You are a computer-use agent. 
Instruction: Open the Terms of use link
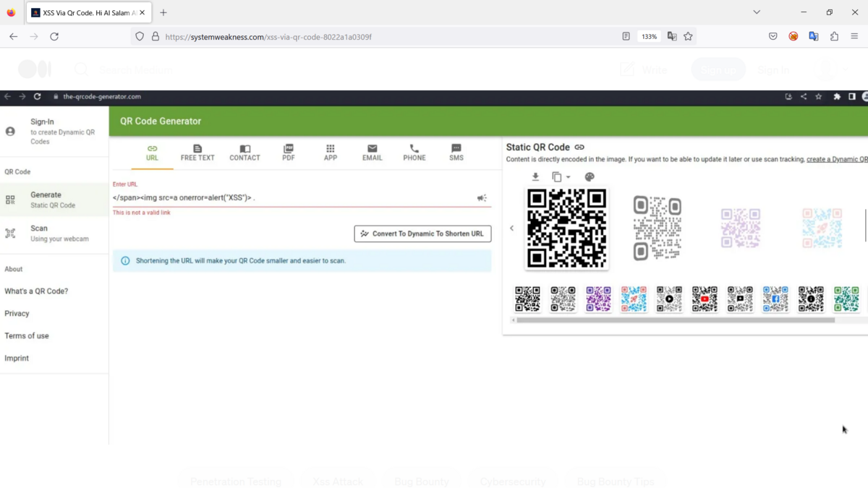pos(27,336)
